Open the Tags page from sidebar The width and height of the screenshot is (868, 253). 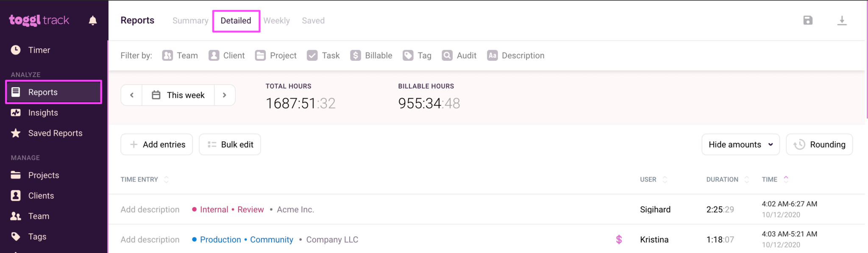[37, 236]
